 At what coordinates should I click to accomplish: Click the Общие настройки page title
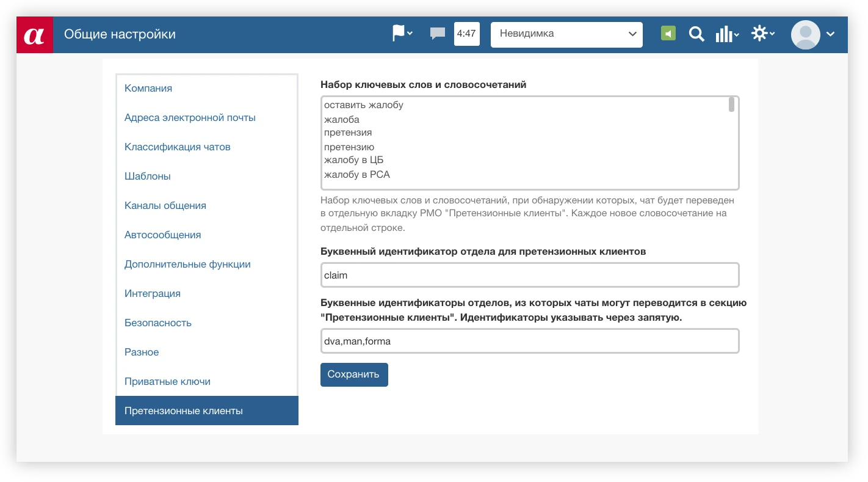tap(120, 34)
